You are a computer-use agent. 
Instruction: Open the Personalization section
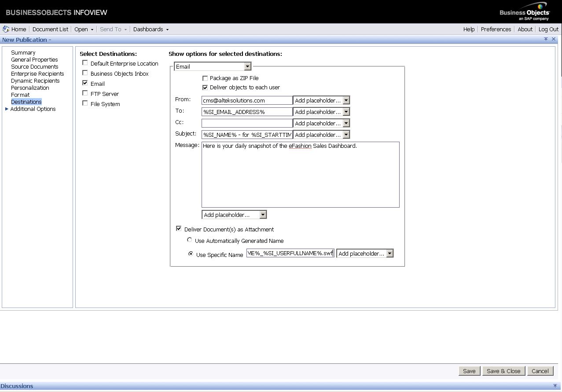pyautogui.click(x=30, y=88)
